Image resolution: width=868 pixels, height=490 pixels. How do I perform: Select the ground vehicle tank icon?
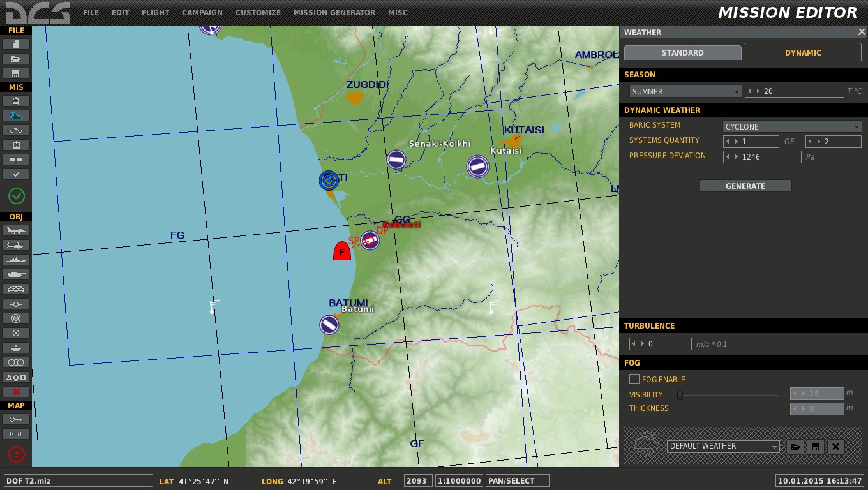(16, 274)
